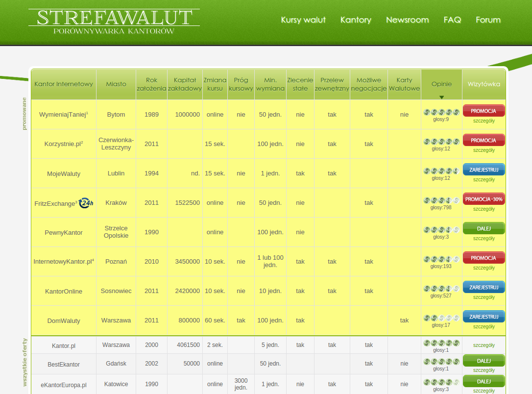532x394 pixels.
Task: Click WymieniajTaniej rating coins
Action: [441, 112]
